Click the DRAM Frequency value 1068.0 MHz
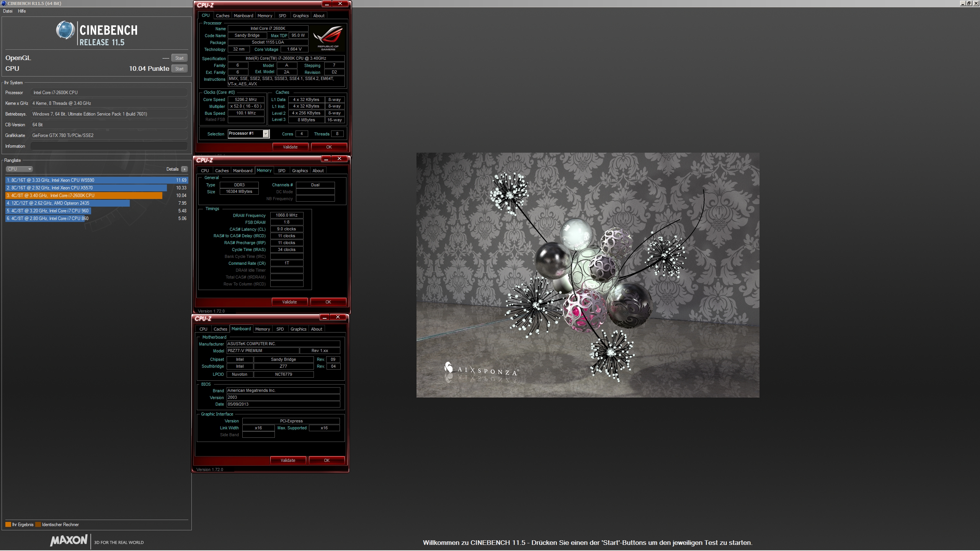980x551 pixels. 287,215
